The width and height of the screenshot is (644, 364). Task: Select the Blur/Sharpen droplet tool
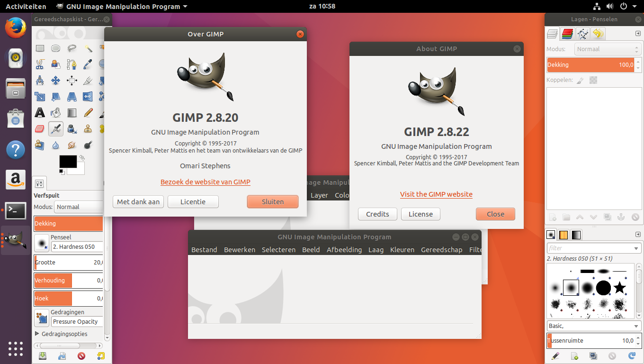[x=56, y=145]
